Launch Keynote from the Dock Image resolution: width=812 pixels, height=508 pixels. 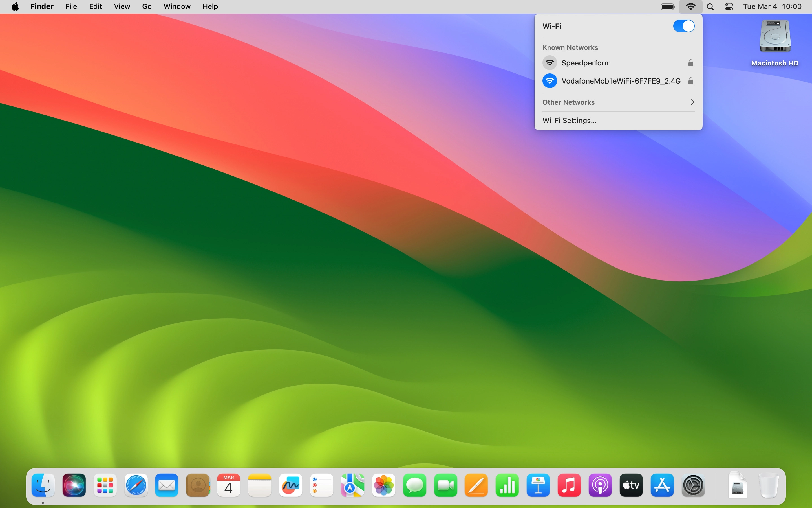pos(538,485)
